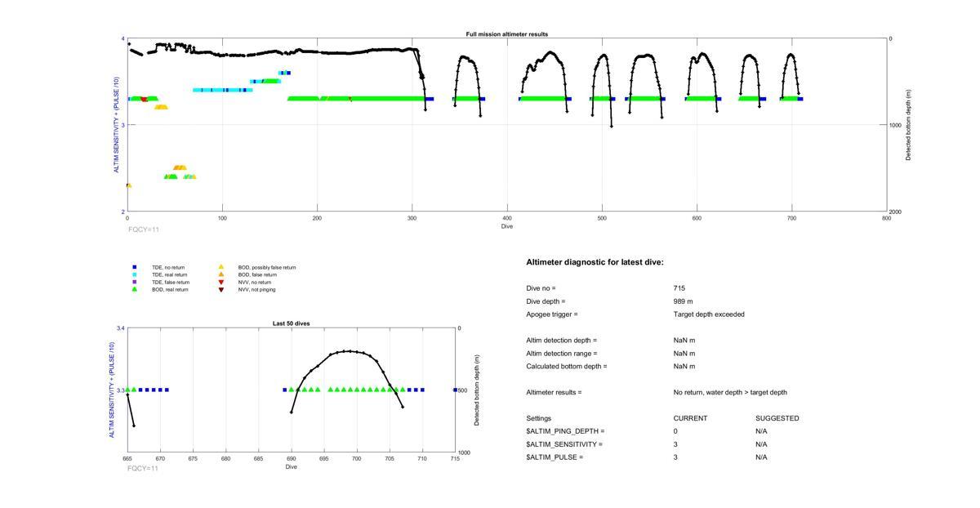The image size is (980, 508).
Task: Click the current value 0 for $ALTIM_PING_DEPTH
Action: 675,431
